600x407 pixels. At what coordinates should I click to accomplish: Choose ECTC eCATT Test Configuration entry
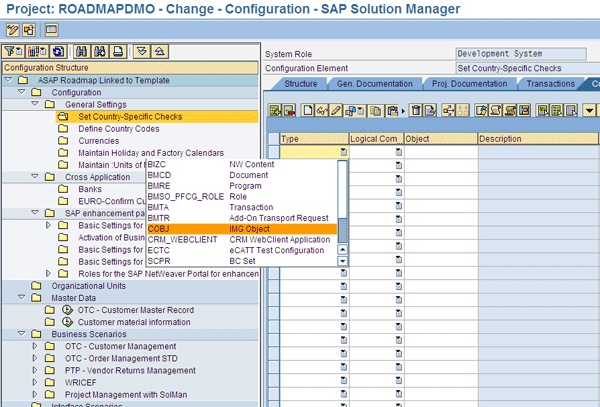point(242,251)
